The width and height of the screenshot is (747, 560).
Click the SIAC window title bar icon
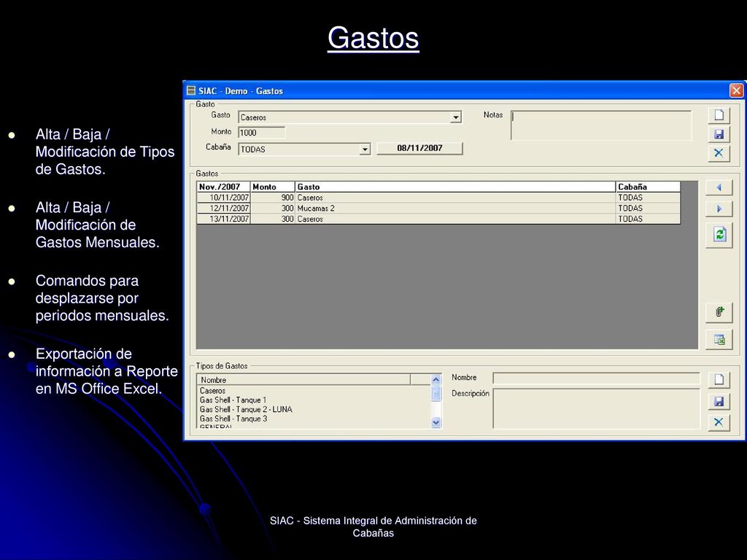coord(191,90)
